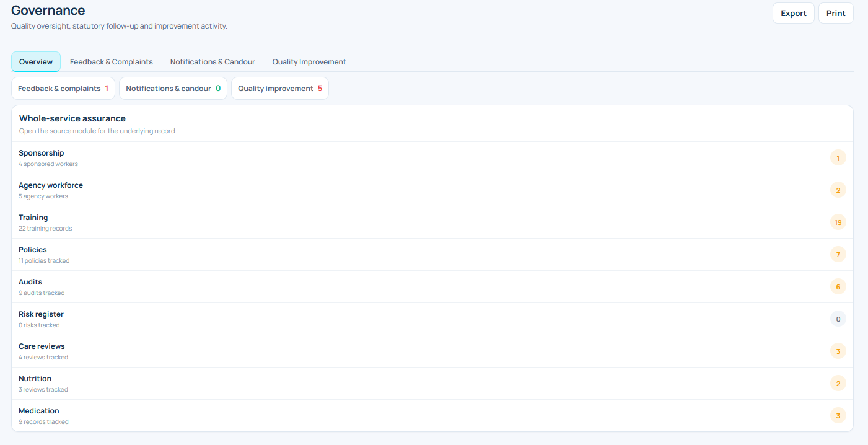Click the Notifications & candour 0 chip
The width and height of the screenshot is (868, 445).
[x=173, y=89]
